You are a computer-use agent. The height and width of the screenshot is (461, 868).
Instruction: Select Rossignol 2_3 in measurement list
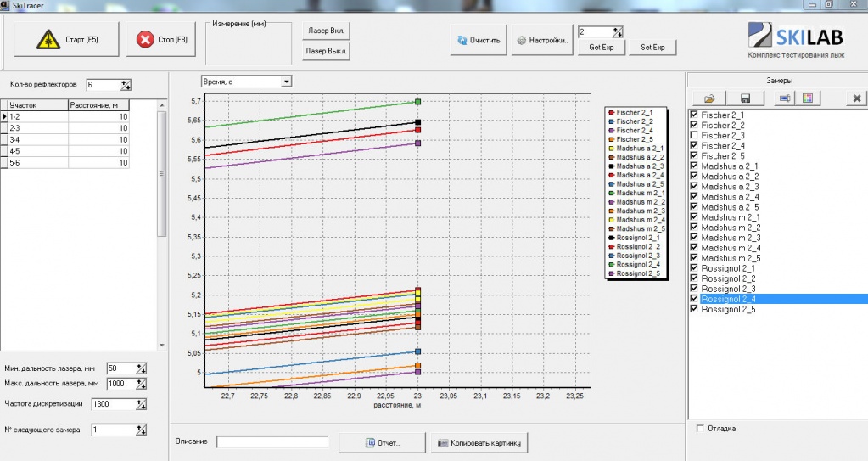tap(728, 288)
